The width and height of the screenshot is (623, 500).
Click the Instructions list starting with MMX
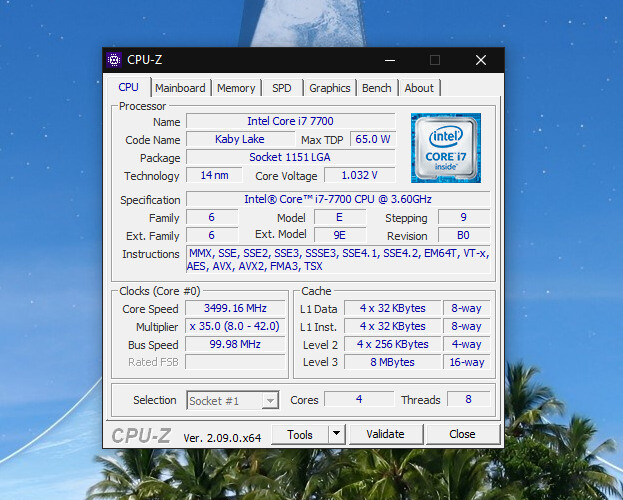pyautogui.click(x=338, y=260)
